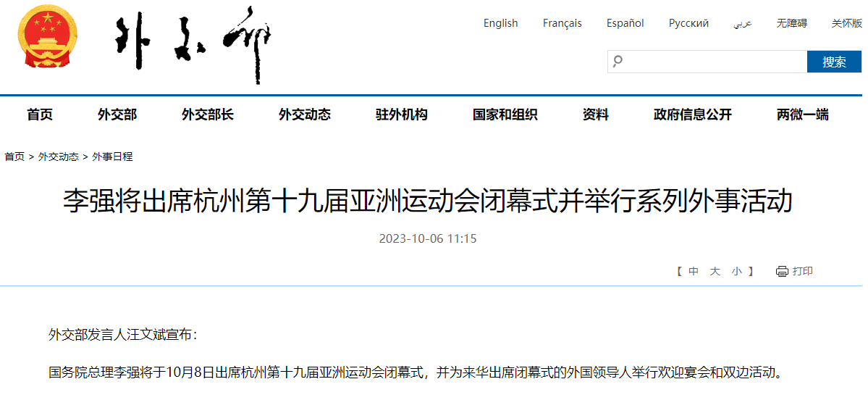Click the printer icon
This screenshot has height=408, width=868.
[x=782, y=272]
